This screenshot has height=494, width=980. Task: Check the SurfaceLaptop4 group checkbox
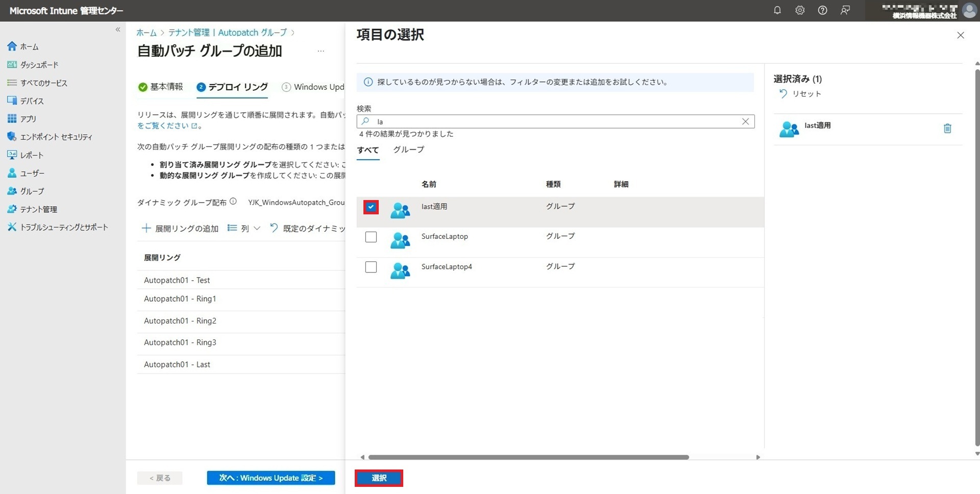(x=371, y=267)
